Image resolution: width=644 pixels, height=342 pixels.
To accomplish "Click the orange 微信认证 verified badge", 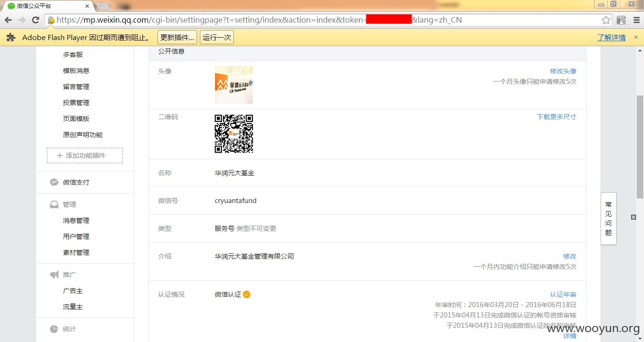I will coord(247,294).
